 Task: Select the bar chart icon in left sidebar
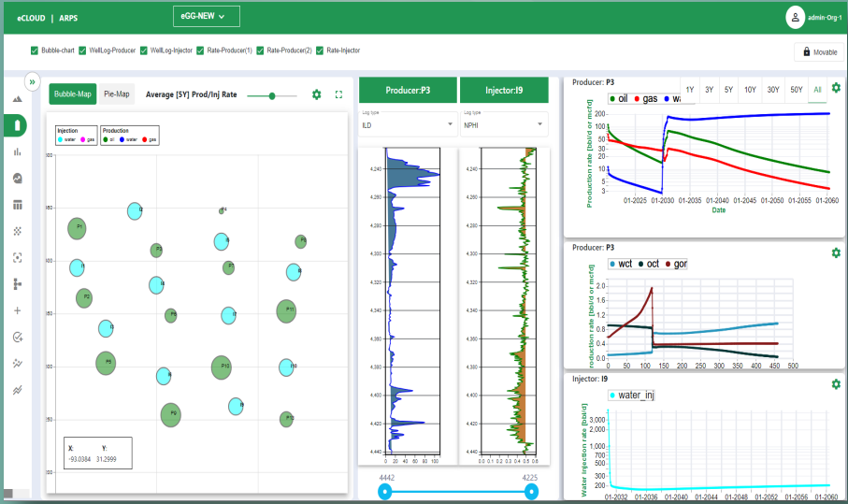18,152
